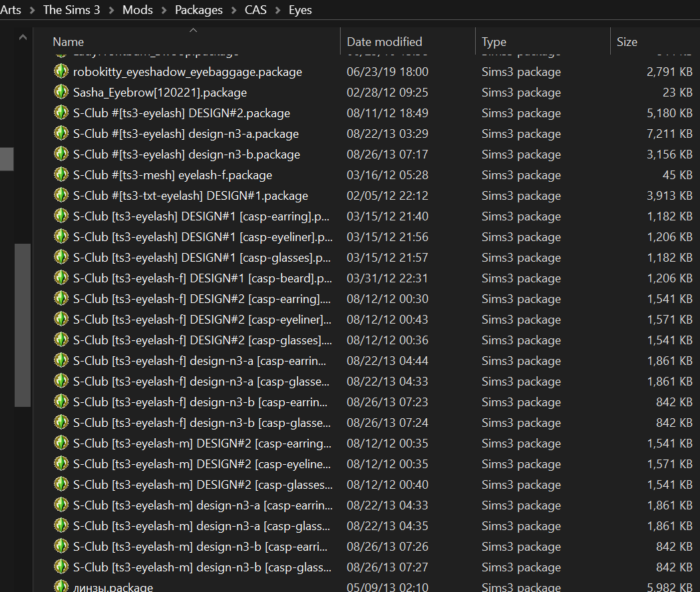This screenshot has width=700, height=592.
Task: Navigate to CAS breadcrumb segment
Action: pos(256,10)
